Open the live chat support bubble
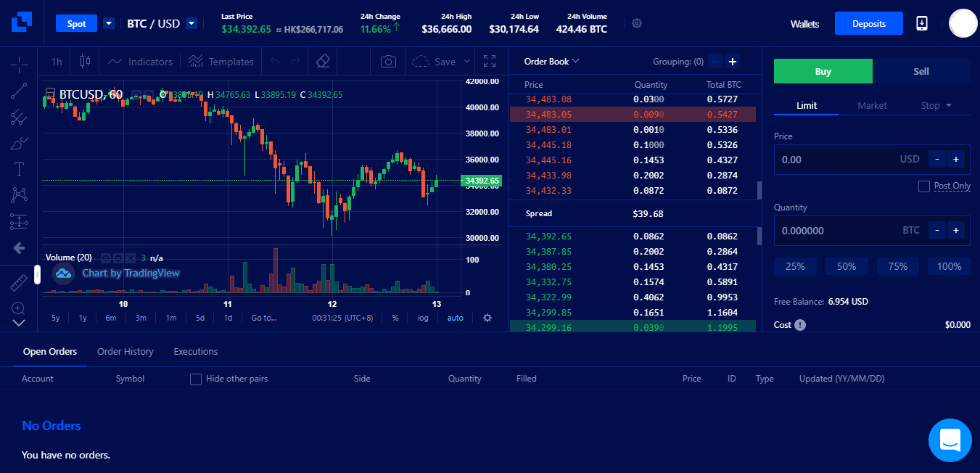This screenshot has height=473, width=980. 950,440
